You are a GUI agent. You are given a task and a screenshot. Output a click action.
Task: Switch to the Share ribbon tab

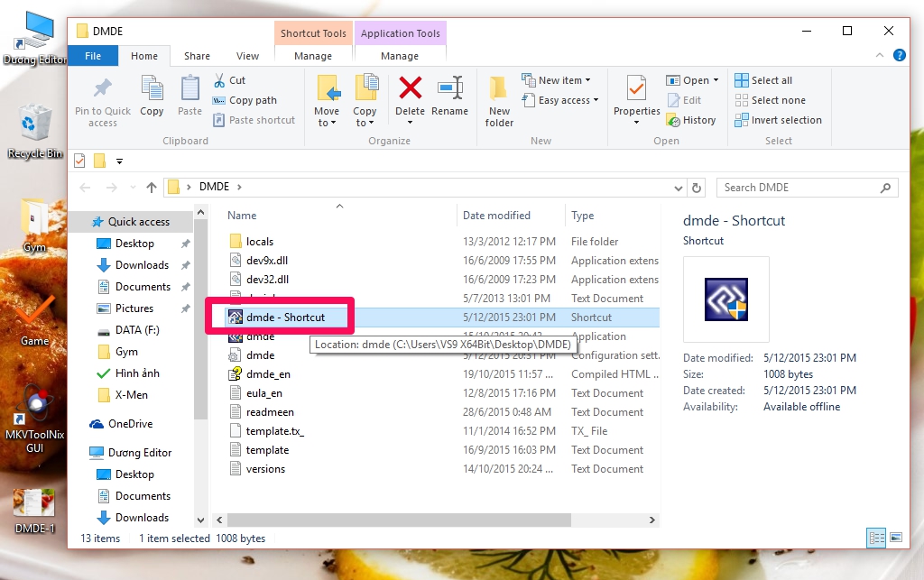(x=197, y=56)
